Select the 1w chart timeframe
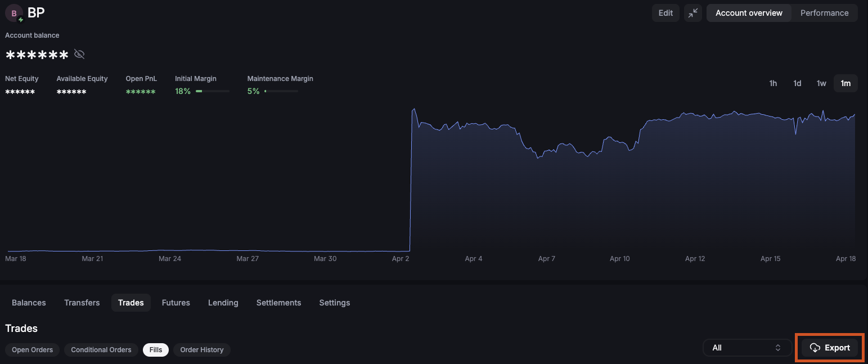The height and width of the screenshot is (364, 868). [821, 83]
